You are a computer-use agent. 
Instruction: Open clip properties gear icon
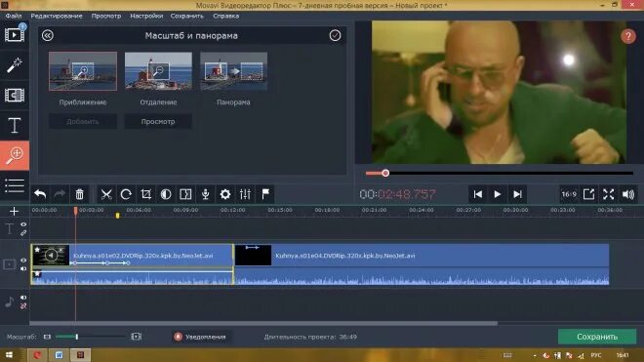click(x=225, y=194)
